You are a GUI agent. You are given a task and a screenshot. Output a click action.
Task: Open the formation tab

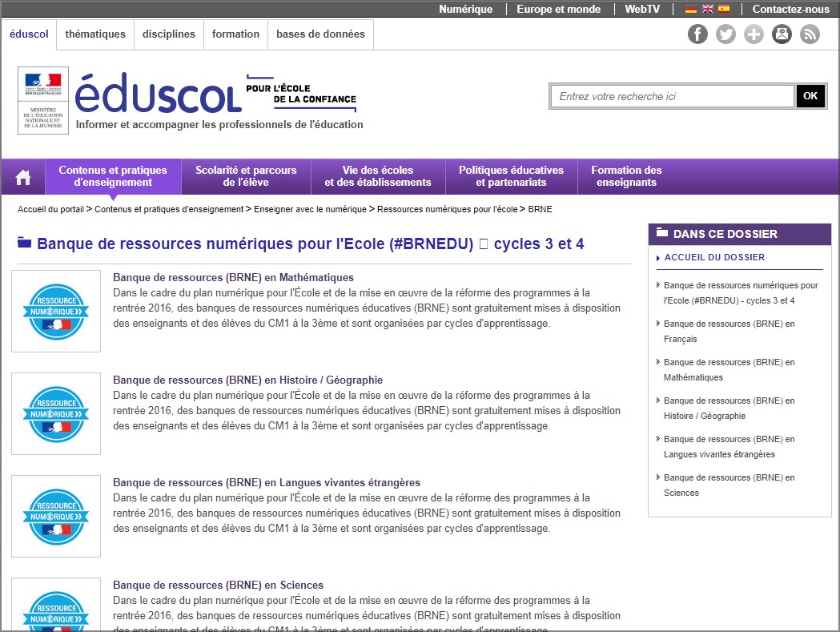click(235, 34)
